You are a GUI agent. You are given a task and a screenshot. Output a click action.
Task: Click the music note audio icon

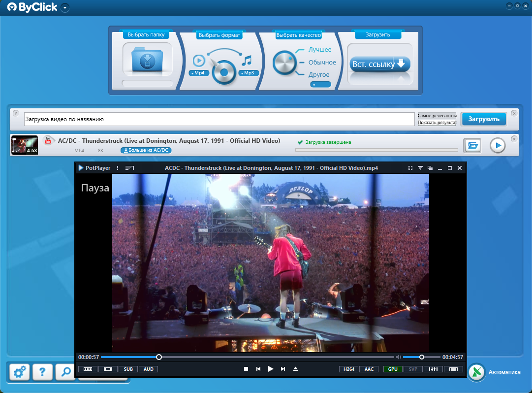(x=247, y=61)
